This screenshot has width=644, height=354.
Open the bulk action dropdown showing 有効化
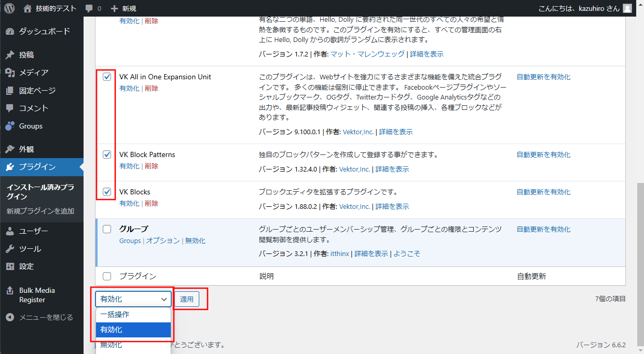[x=133, y=299]
